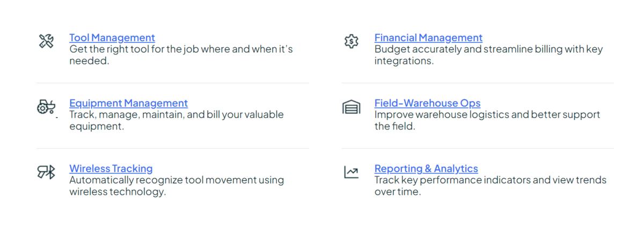Open the Tool Management link
Viewport: 644px width, 225px height.
pyautogui.click(x=112, y=38)
